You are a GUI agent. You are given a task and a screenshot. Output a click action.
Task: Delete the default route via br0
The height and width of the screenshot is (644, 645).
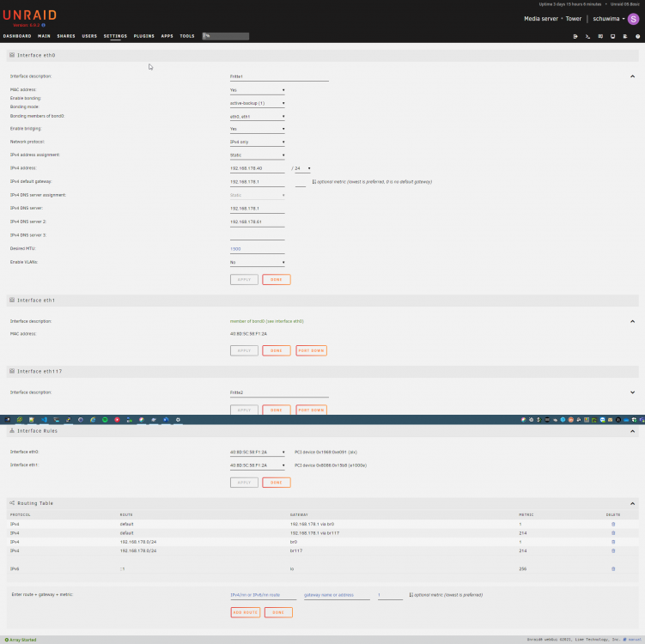pos(613,524)
